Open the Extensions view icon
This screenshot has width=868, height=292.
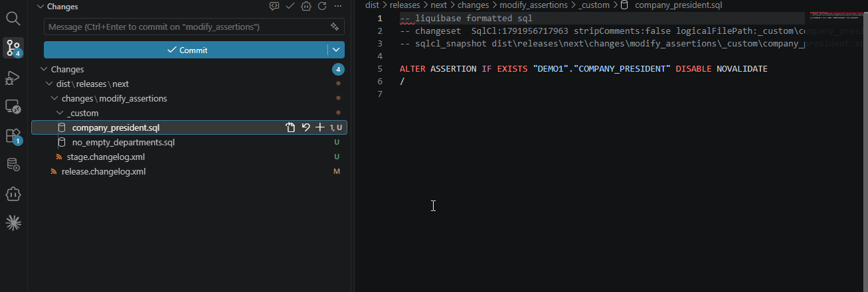click(x=13, y=136)
